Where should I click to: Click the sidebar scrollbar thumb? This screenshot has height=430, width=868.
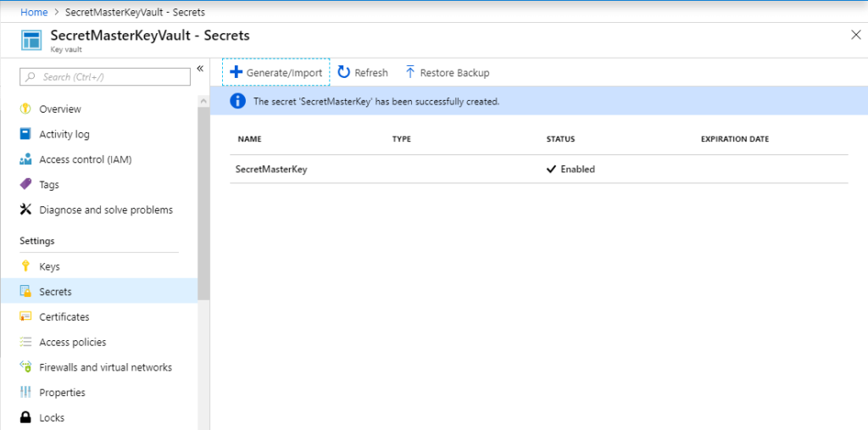203,204
